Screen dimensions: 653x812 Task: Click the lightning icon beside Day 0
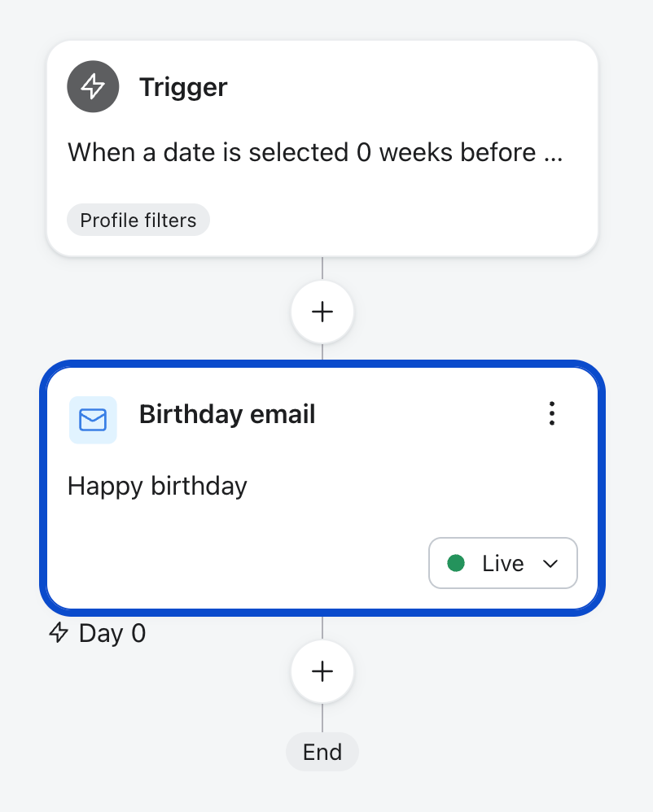pos(59,633)
